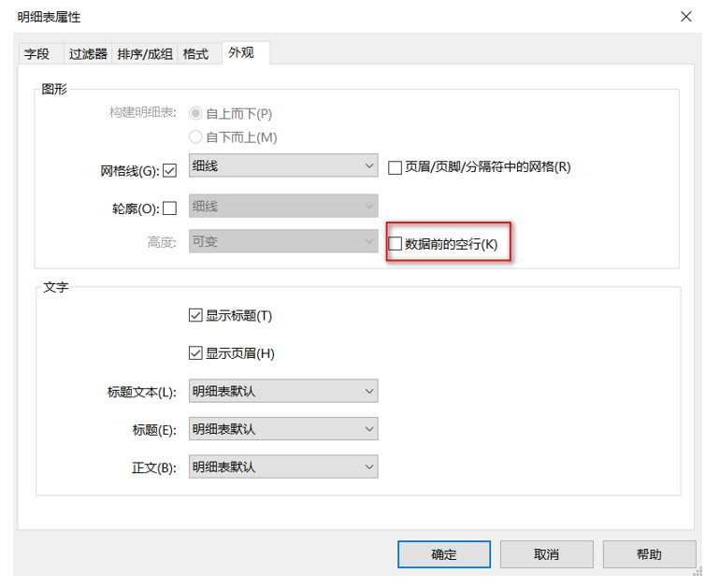Image resolution: width=720 pixels, height=588 pixels.
Task: Close the 明细表属性 dialog window
Action: click(x=685, y=17)
